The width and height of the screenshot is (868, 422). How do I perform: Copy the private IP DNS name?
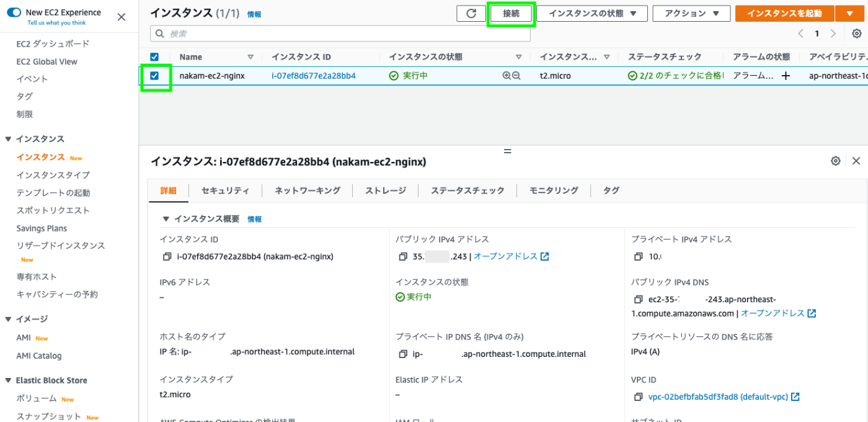pyautogui.click(x=402, y=354)
